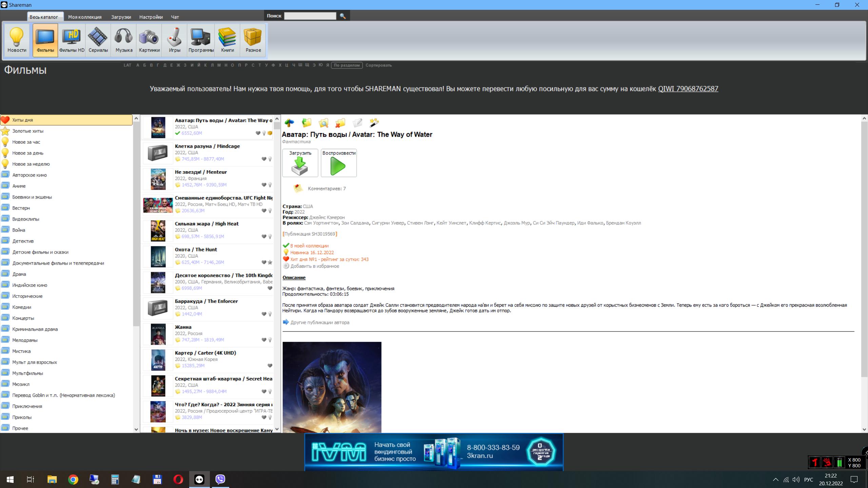Click the 3kran.ru vending ad banner
The height and width of the screenshot is (488, 868).
pos(434,452)
